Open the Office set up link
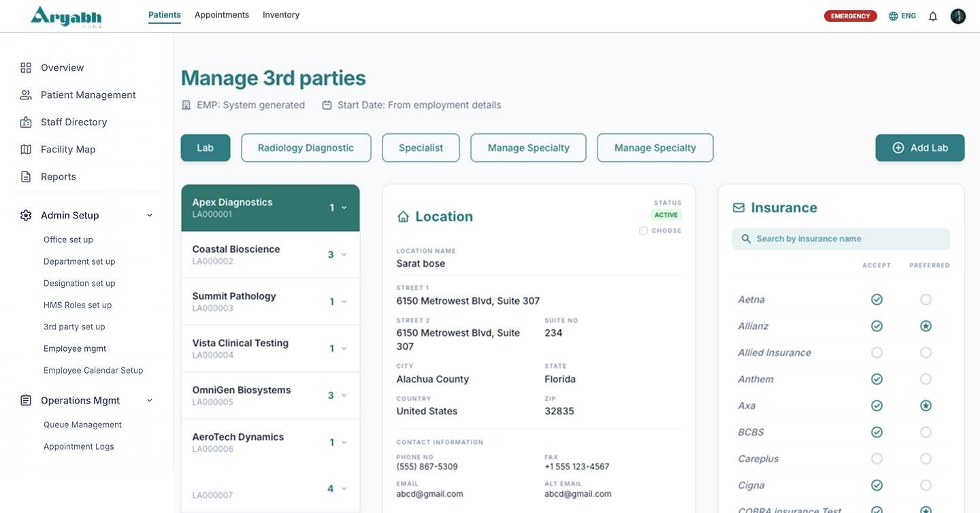 (68, 239)
